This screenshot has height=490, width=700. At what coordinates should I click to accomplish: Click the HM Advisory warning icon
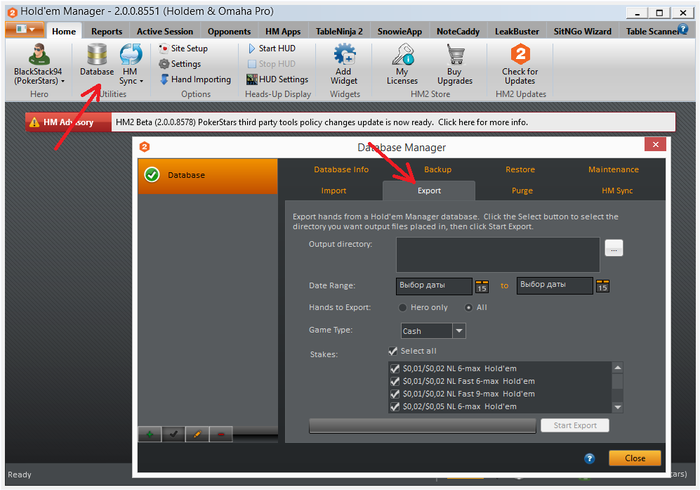(x=34, y=122)
